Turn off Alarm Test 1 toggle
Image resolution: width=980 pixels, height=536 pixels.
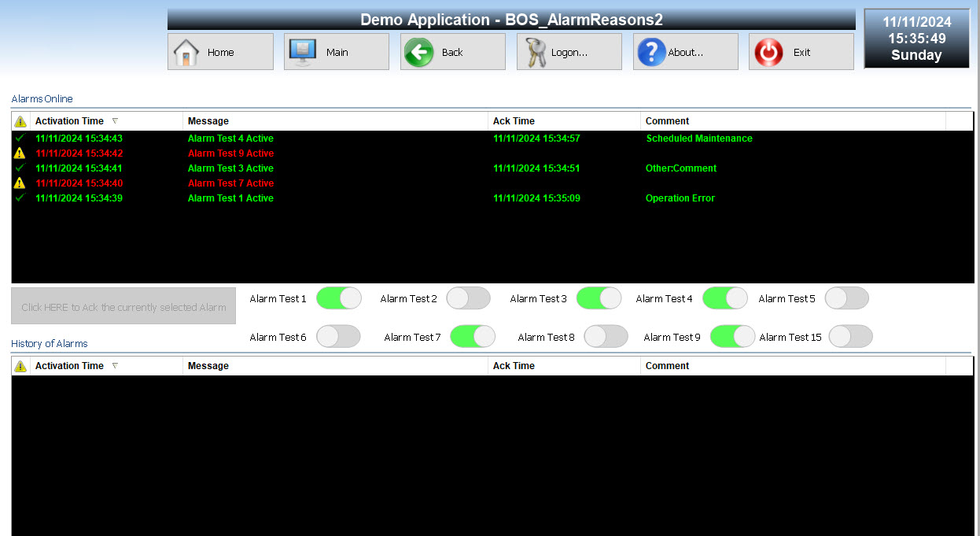[x=338, y=298]
